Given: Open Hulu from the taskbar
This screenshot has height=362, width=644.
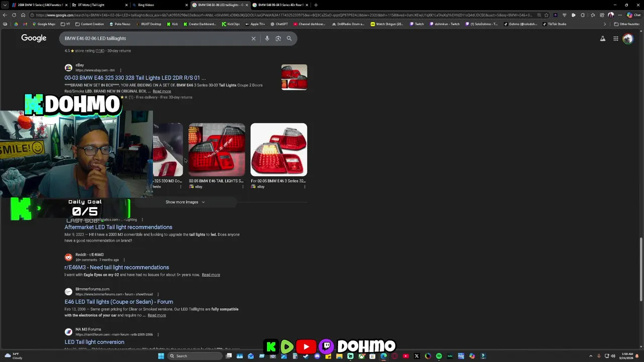Looking at the screenshot, I should click(450, 356).
